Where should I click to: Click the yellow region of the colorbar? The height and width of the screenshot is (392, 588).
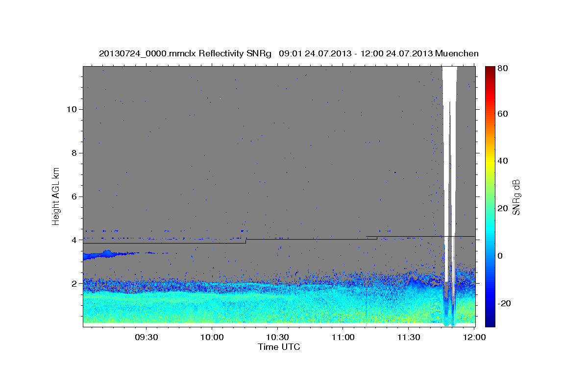[x=490, y=161]
